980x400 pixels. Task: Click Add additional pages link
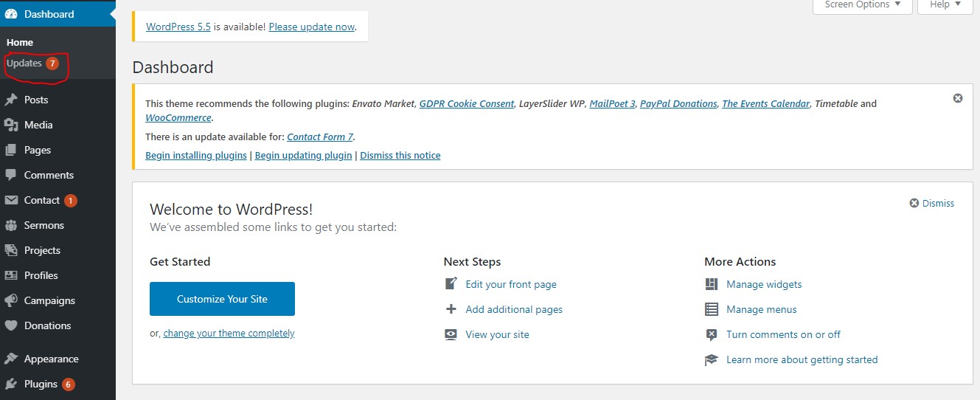pos(514,309)
